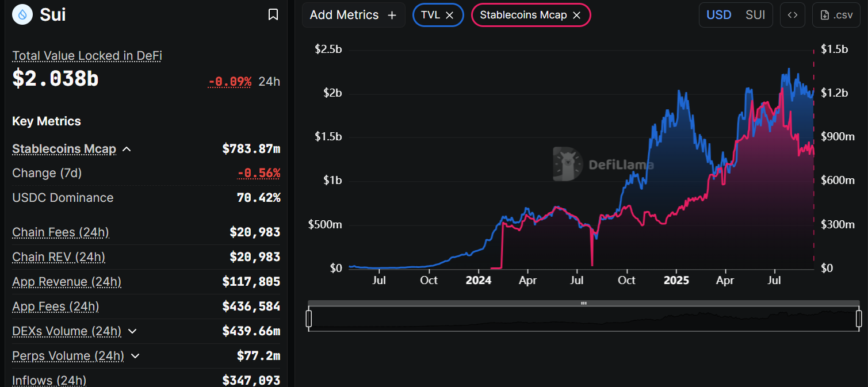The height and width of the screenshot is (387, 868).
Task: Click the $783.87m stablecoins value
Action: [x=251, y=149]
